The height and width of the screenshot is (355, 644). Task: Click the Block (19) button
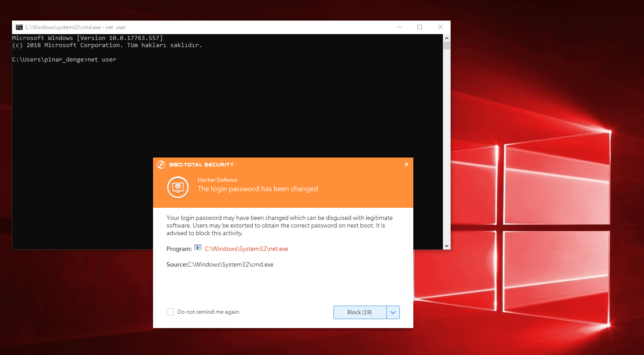(x=360, y=312)
